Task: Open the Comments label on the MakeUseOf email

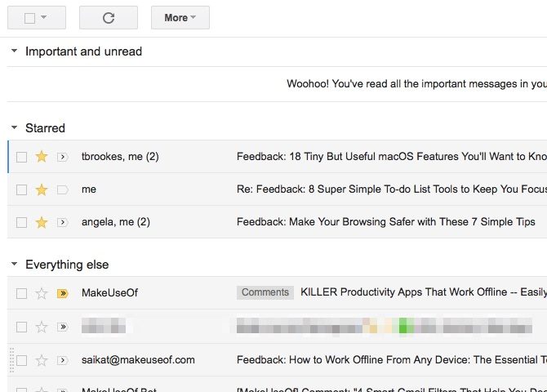Action: click(x=265, y=292)
